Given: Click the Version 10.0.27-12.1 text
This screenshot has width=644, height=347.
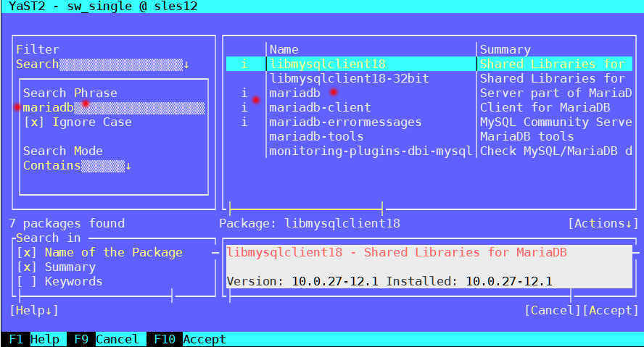Looking at the screenshot, I should click(x=302, y=281).
